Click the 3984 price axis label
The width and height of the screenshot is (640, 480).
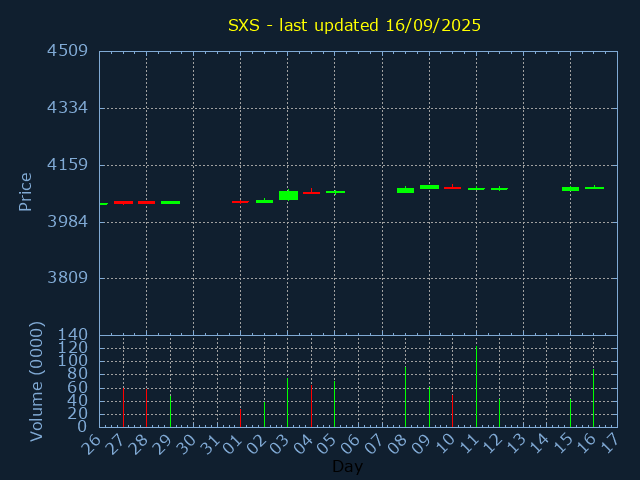(x=67, y=222)
